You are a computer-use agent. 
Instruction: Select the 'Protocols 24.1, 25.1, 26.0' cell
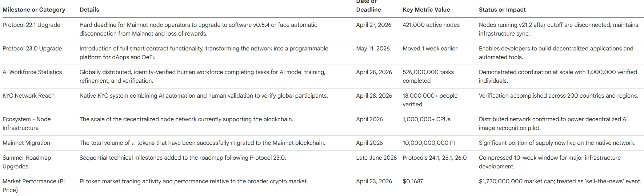[435, 158]
